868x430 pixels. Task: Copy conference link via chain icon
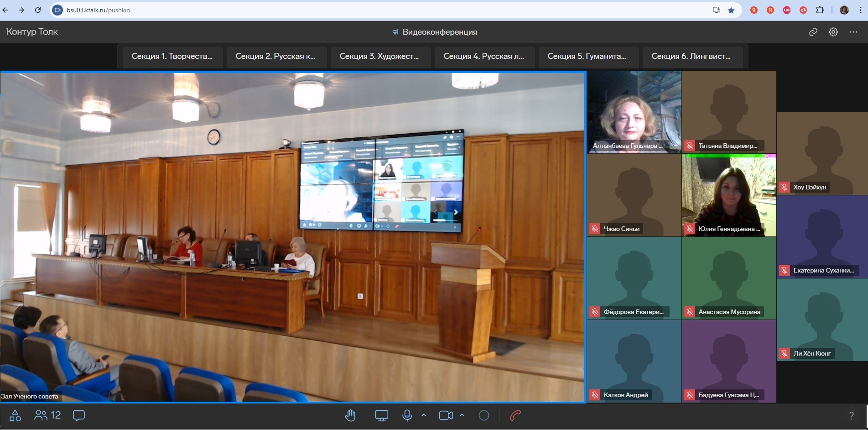pyautogui.click(x=813, y=32)
